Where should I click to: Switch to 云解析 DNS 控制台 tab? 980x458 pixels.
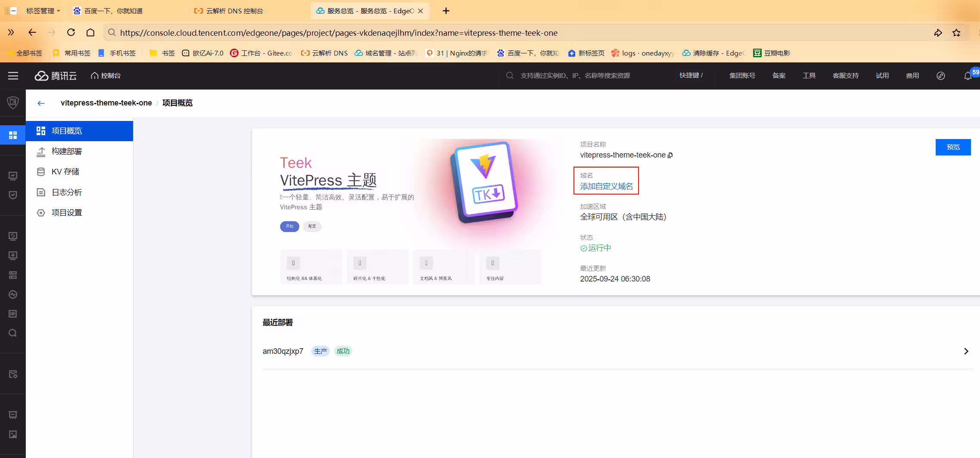pos(248,11)
